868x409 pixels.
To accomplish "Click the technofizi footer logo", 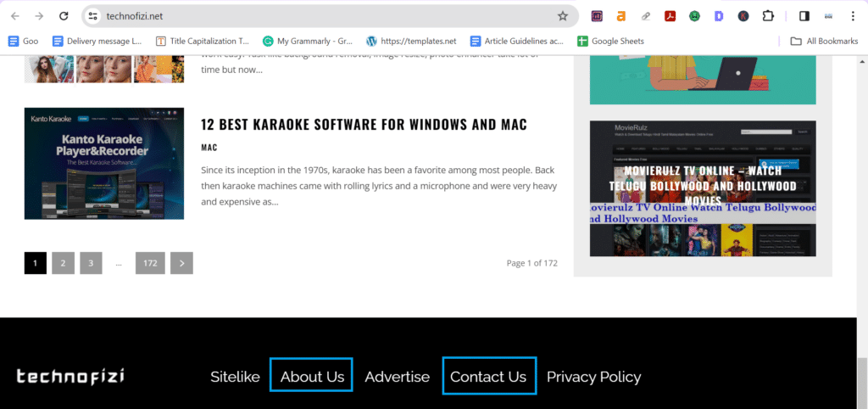I will [70, 377].
